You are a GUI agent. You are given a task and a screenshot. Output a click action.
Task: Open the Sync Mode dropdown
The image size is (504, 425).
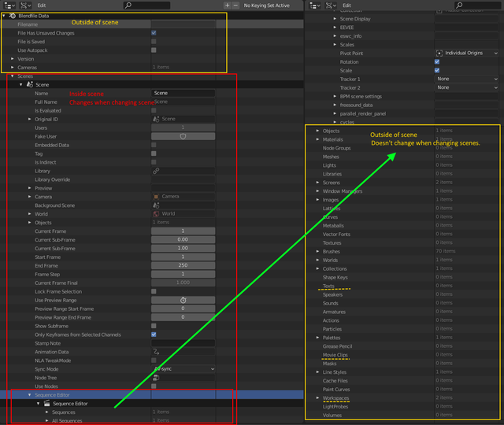(183, 369)
